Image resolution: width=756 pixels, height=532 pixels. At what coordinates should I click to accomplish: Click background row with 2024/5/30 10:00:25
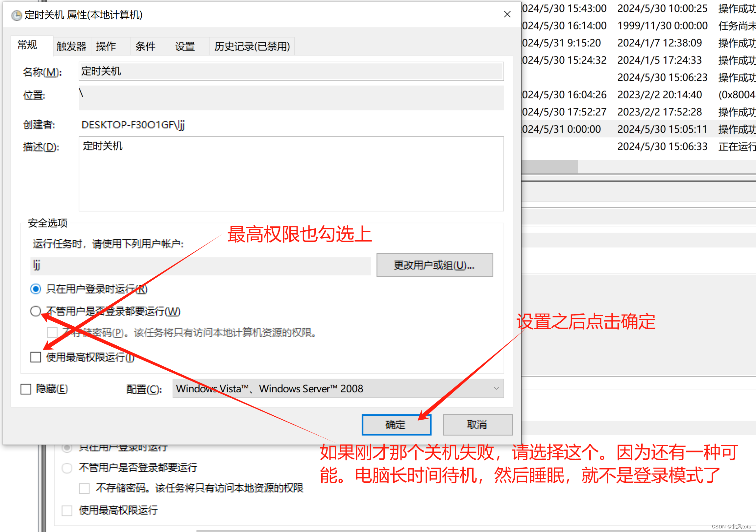click(x=639, y=9)
